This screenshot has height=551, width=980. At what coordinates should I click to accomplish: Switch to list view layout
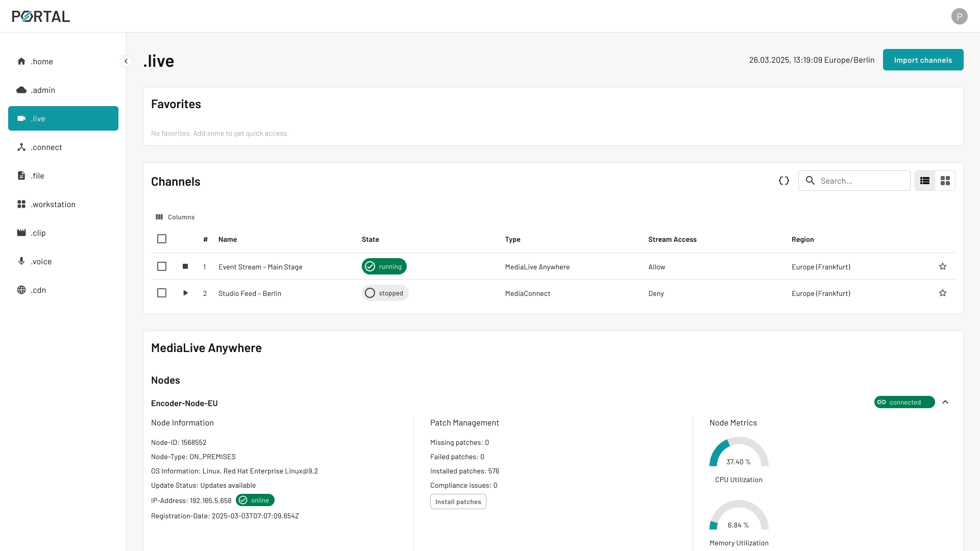(x=924, y=181)
